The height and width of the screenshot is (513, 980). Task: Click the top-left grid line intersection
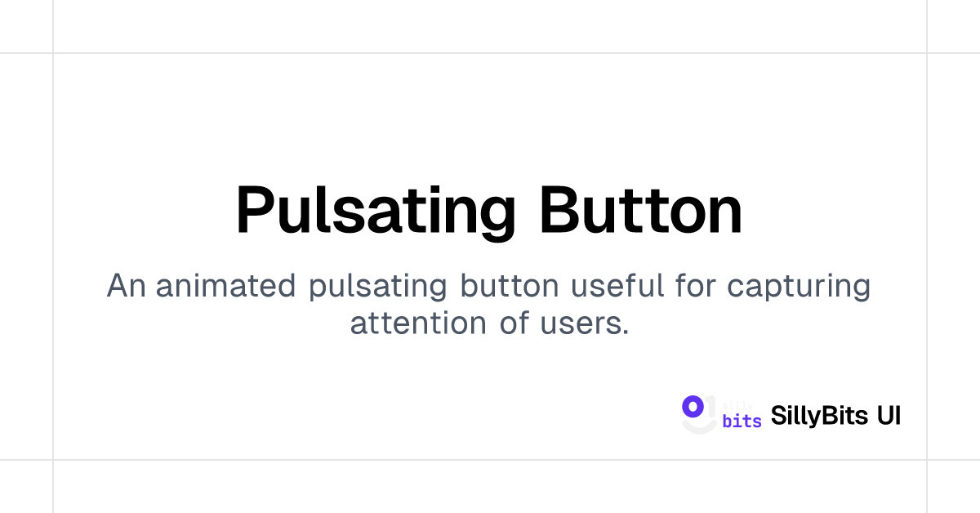tap(53, 53)
